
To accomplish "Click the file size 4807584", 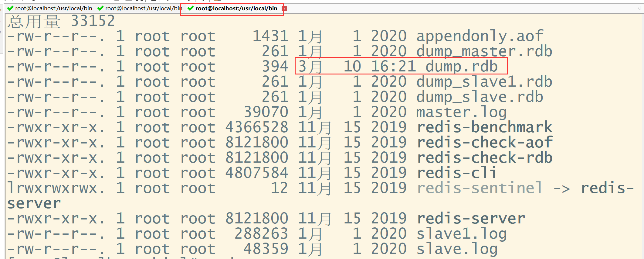I will (257, 173).
